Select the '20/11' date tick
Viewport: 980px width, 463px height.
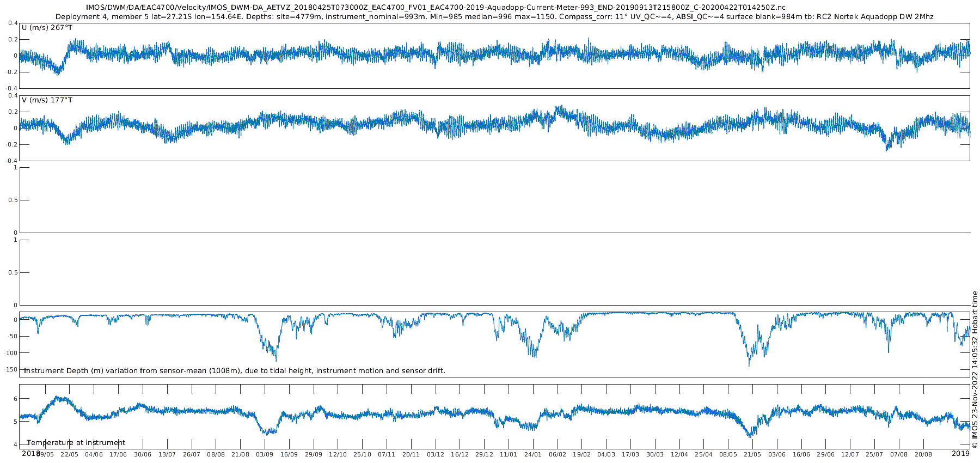tap(411, 454)
